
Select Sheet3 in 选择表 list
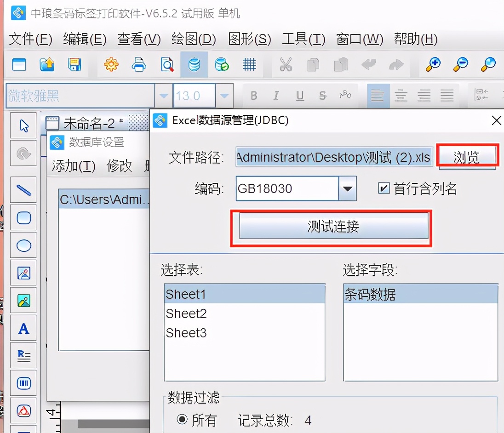coord(245,332)
